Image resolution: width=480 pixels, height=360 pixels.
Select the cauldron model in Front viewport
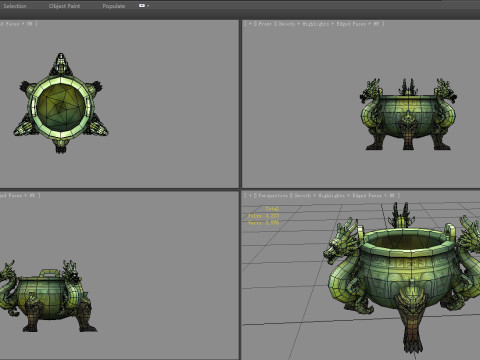pyautogui.click(x=408, y=114)
